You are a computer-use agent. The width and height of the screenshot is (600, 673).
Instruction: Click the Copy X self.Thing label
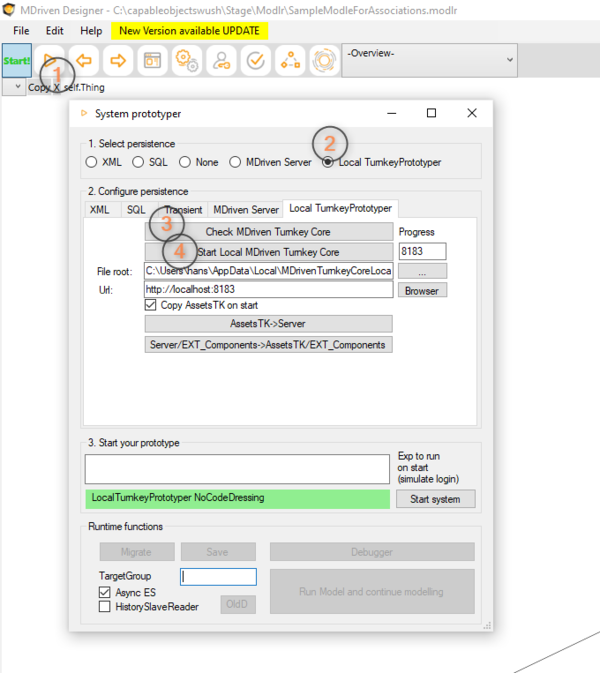coord(66,87)
